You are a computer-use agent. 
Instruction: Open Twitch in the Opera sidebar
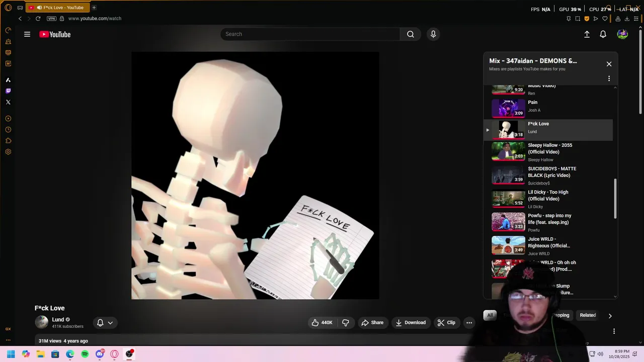[8, 91]
